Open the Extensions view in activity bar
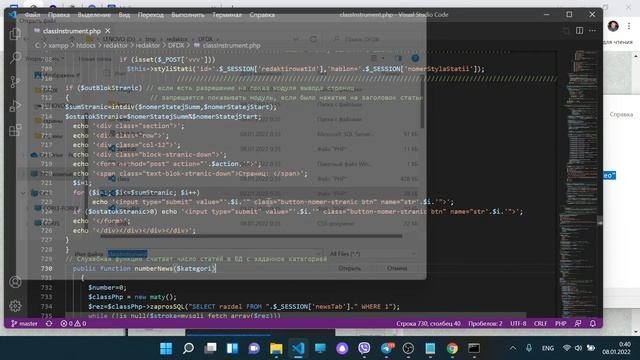 pos(15,130)
